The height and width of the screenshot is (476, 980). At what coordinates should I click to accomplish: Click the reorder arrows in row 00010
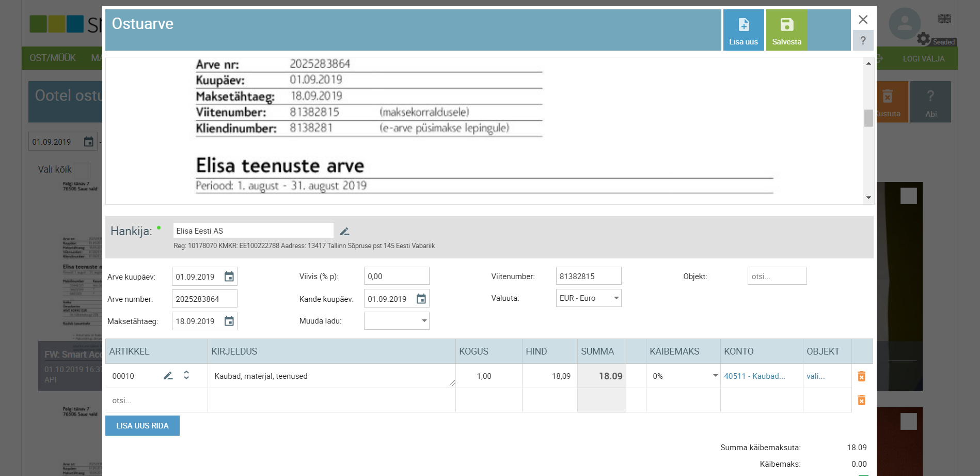[186, 375]
